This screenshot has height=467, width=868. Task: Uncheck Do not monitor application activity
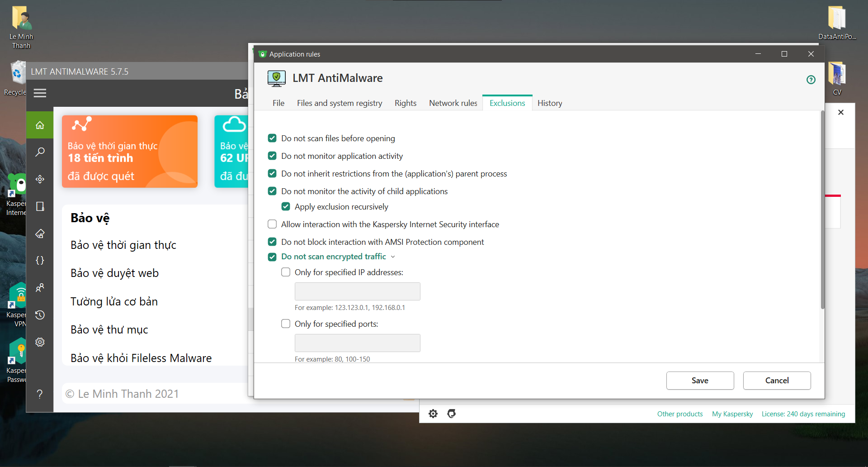tap(272, 156)
